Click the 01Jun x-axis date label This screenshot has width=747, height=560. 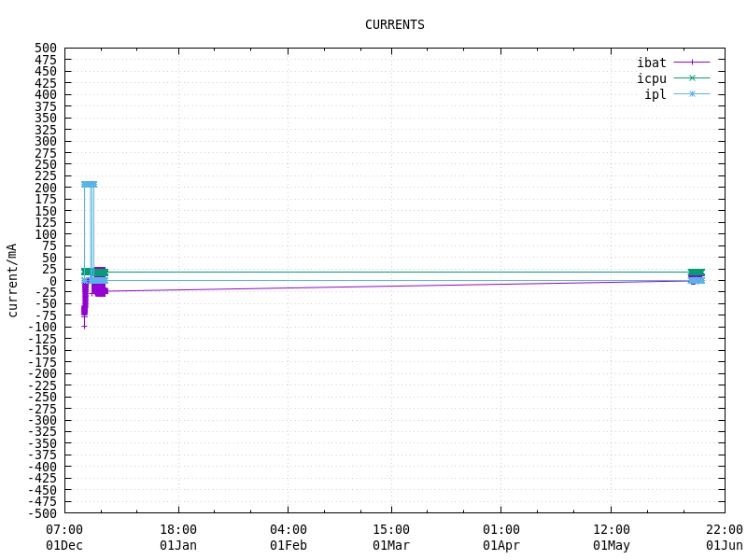click(x=725, y=546)
